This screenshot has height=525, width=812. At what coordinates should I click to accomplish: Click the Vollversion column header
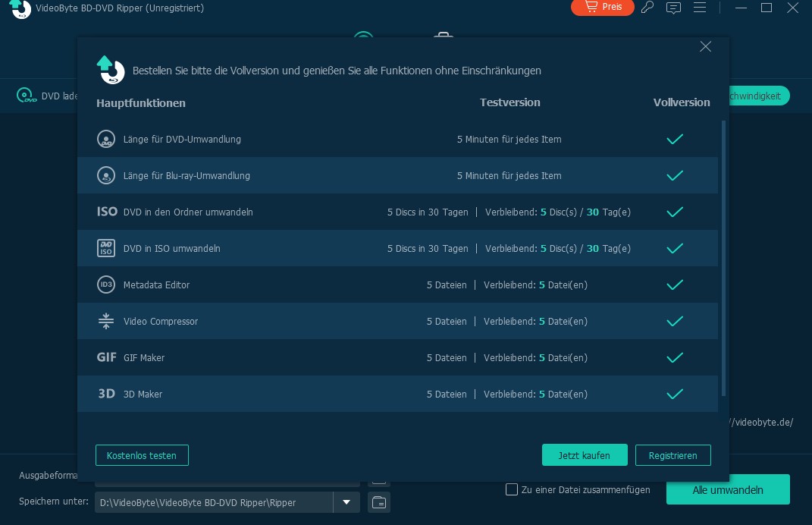682,102
